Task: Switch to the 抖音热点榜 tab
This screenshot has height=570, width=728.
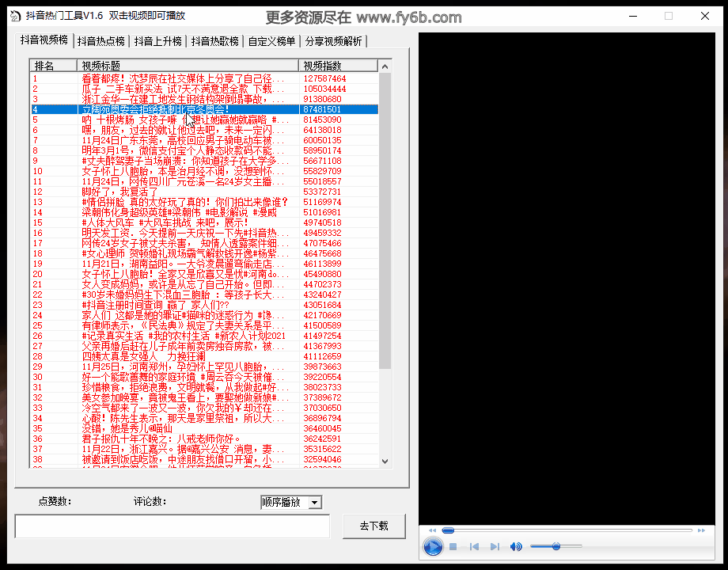Action: (x=100, y=41)
